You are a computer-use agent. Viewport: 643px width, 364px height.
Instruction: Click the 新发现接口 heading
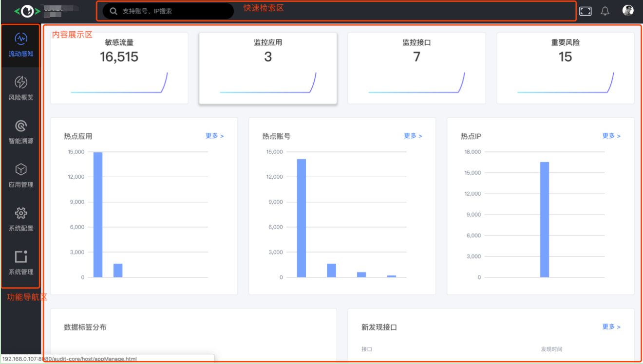pos(379,327)
